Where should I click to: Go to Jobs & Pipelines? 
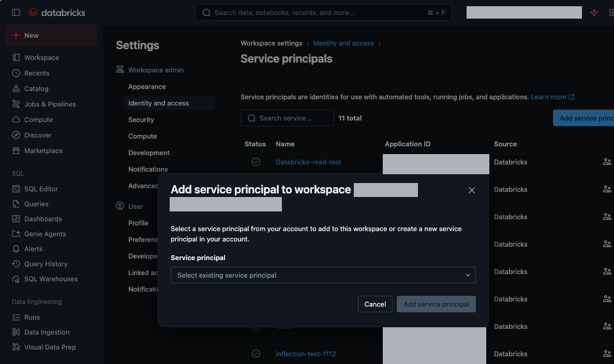[x=50, y=104]
